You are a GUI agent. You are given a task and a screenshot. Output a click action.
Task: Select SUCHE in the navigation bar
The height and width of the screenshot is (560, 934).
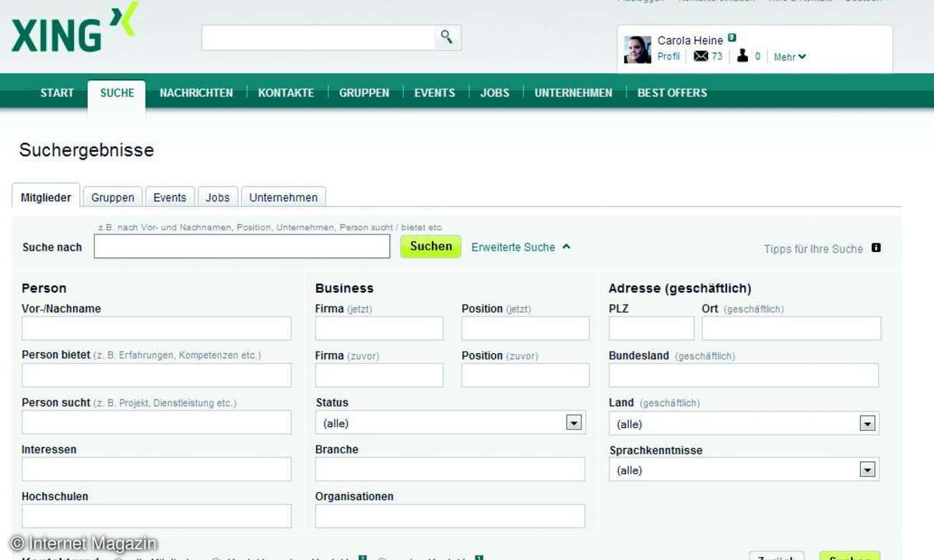click(x=117, y=93)
